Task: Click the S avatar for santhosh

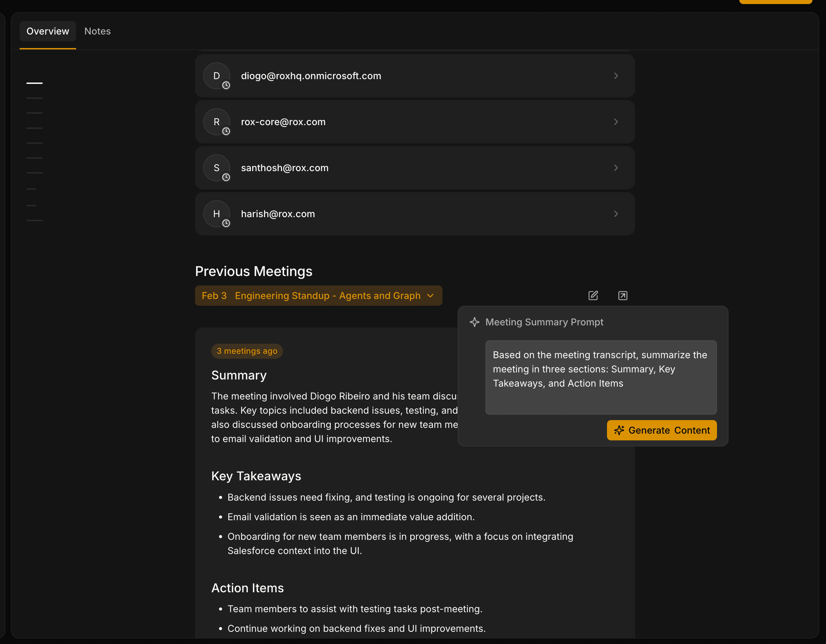Action: pos(216,168)
